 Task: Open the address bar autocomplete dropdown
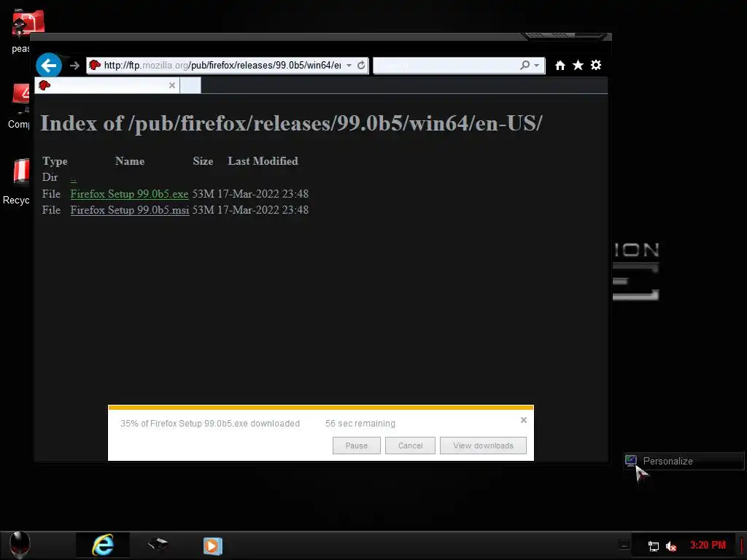349,65
